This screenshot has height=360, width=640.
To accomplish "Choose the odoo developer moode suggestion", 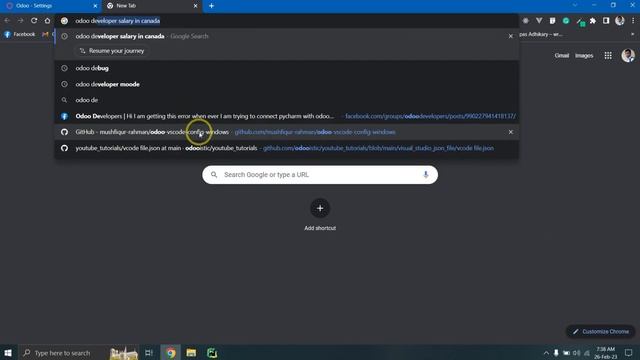I will tap(286, 84).
